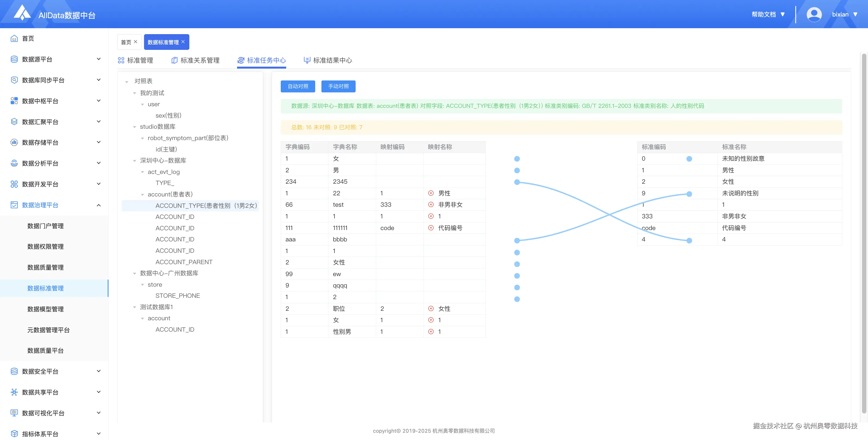Screen dimensions: 868x440
Task: Click the 数据可视化平台 sidebar icon
Action: (14, 413)
